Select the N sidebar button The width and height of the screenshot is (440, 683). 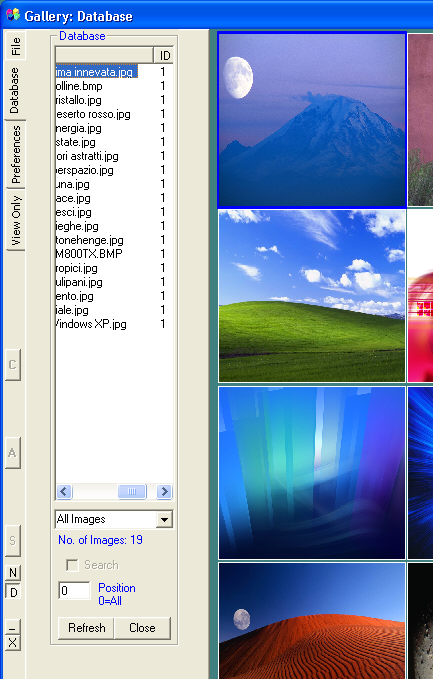point(13,572)
